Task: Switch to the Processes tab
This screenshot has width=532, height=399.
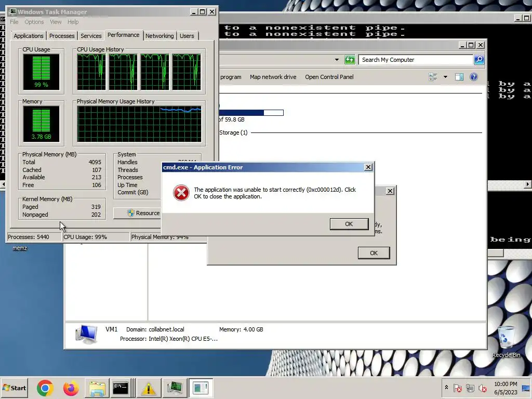Action: pyautogui.click(x=62, y=36)
